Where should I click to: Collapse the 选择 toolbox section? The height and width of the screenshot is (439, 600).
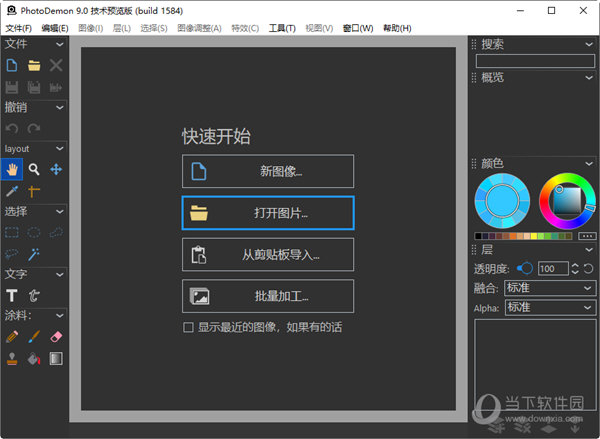[60, 211]
